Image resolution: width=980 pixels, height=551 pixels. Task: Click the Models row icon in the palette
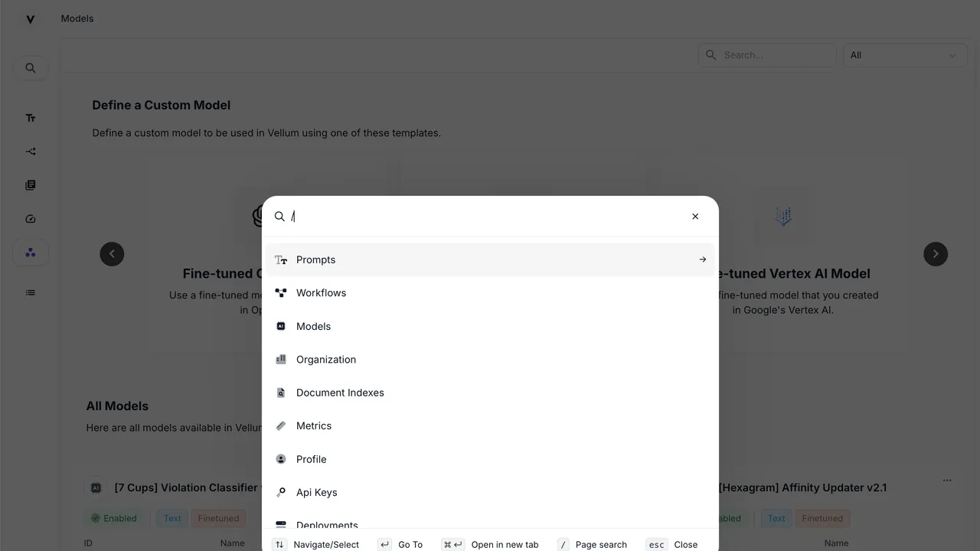coord(281,326)
